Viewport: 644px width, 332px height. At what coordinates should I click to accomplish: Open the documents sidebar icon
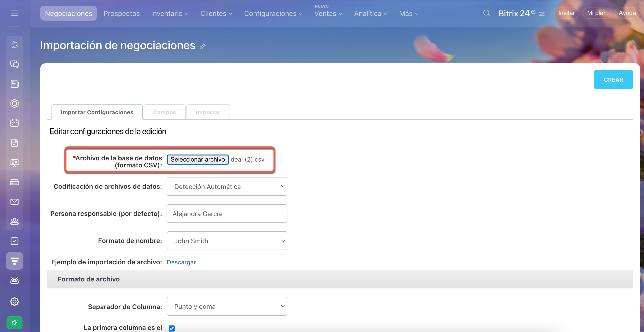[15, 143]
